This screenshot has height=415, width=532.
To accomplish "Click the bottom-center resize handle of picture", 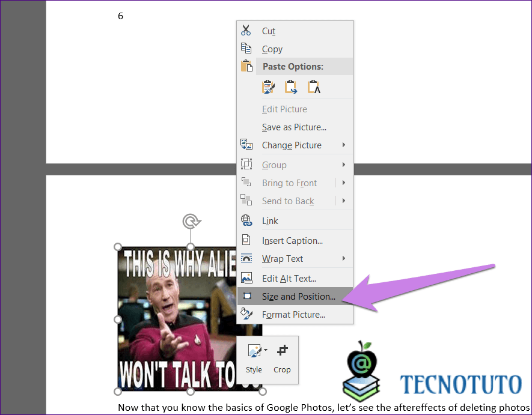I will click(191, 392).
